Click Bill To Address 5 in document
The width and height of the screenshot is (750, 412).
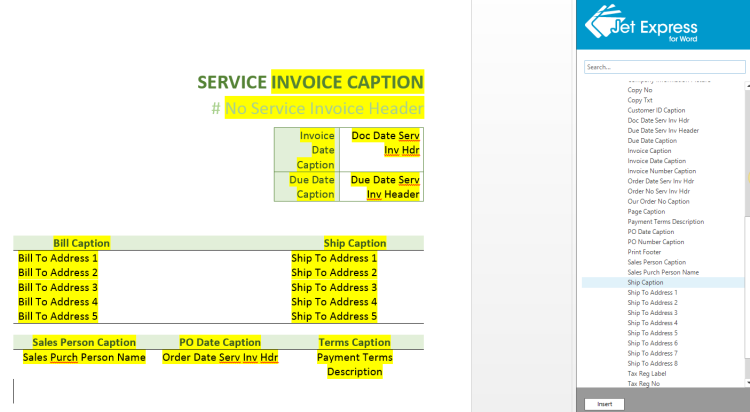58,316
